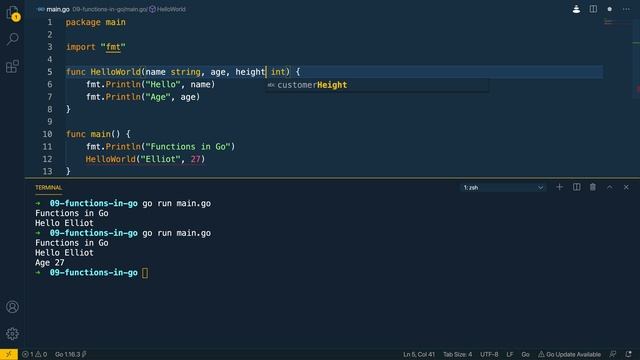Click the person-shaped icon in editor title bar
Screen dimensions: 640x360
[x=576, y=9]
